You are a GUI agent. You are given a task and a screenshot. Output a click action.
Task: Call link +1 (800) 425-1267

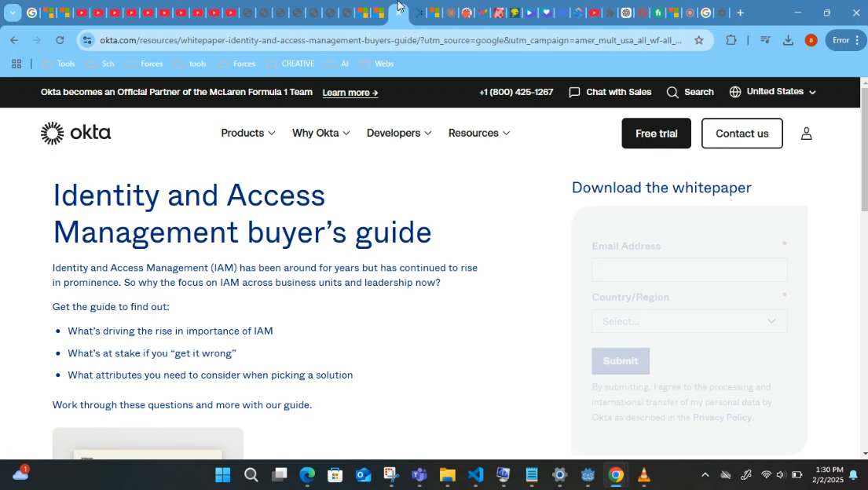tap(517, 93)
